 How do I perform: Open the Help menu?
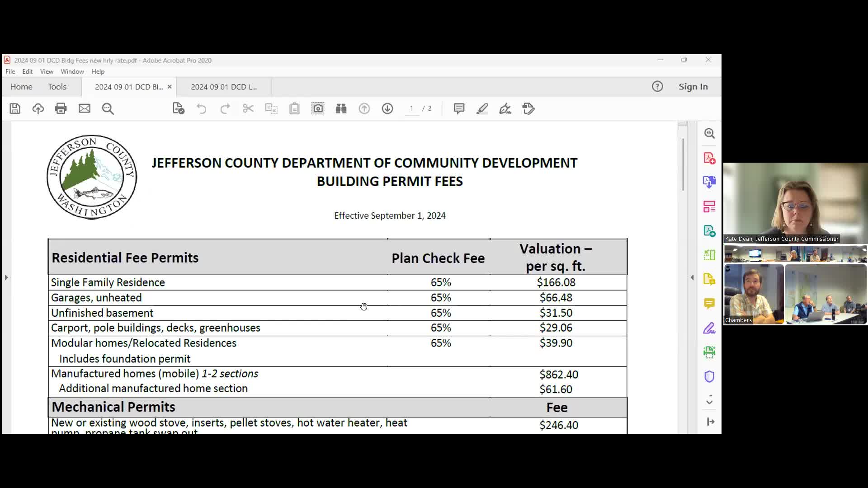pos(98,71)
